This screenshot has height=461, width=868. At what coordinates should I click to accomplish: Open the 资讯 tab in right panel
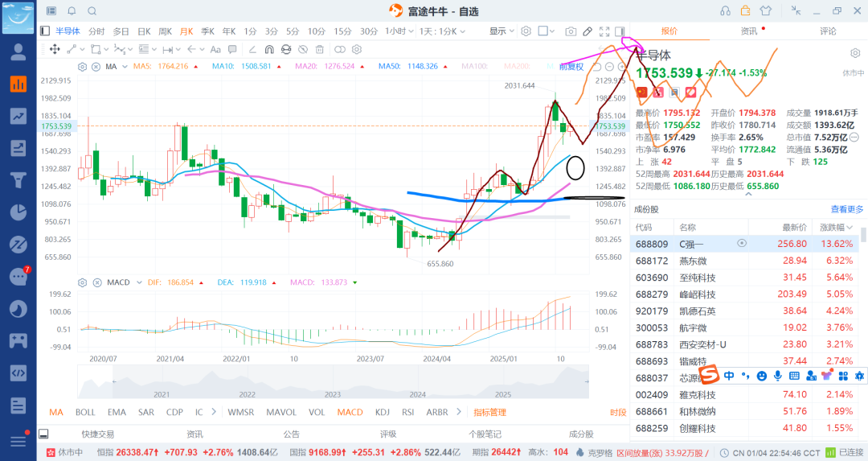(x=749, y=31)
